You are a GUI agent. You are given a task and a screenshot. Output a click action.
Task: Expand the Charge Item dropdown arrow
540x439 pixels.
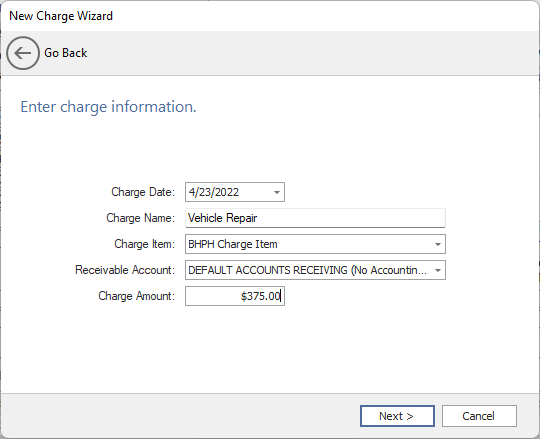438,244
